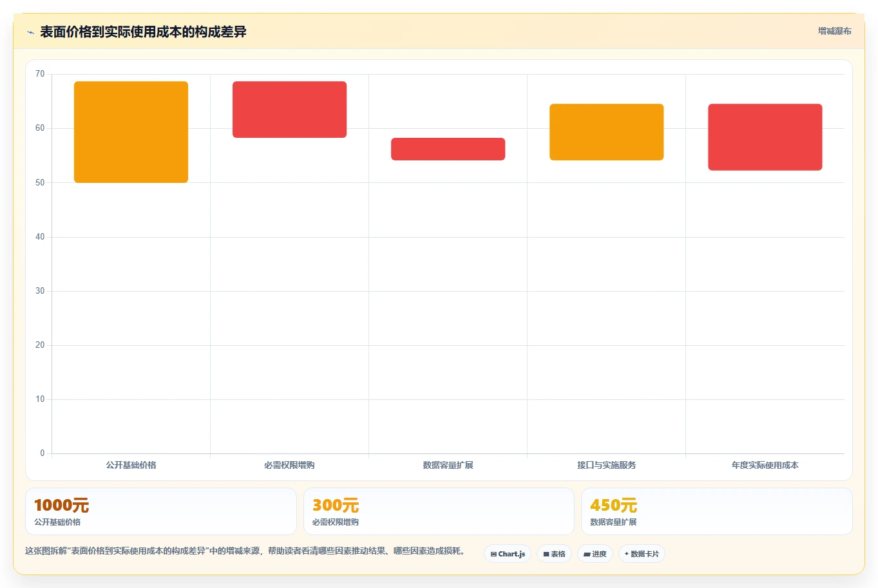Image resolution: width=878 pixels, height=588 pixels.
Task: Click y-axis value 10
Action: (x=40, y=399)
